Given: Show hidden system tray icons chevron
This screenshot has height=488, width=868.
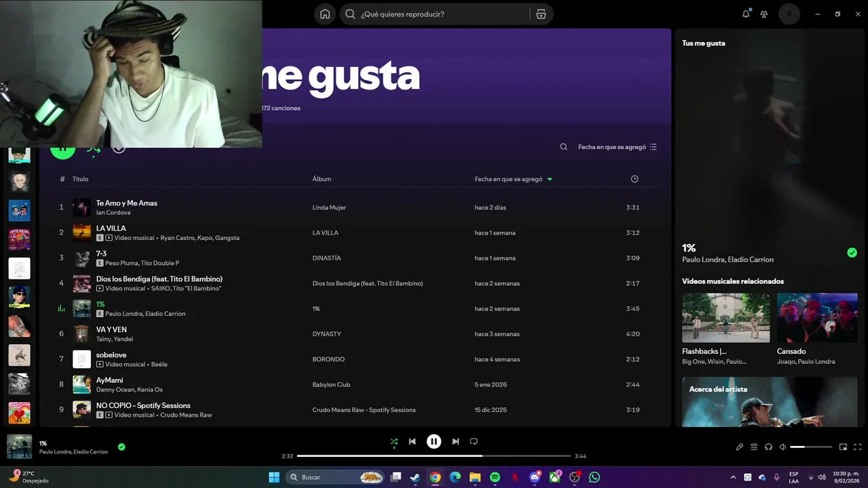Looking at the screenshot, I should tap(733, 477).
